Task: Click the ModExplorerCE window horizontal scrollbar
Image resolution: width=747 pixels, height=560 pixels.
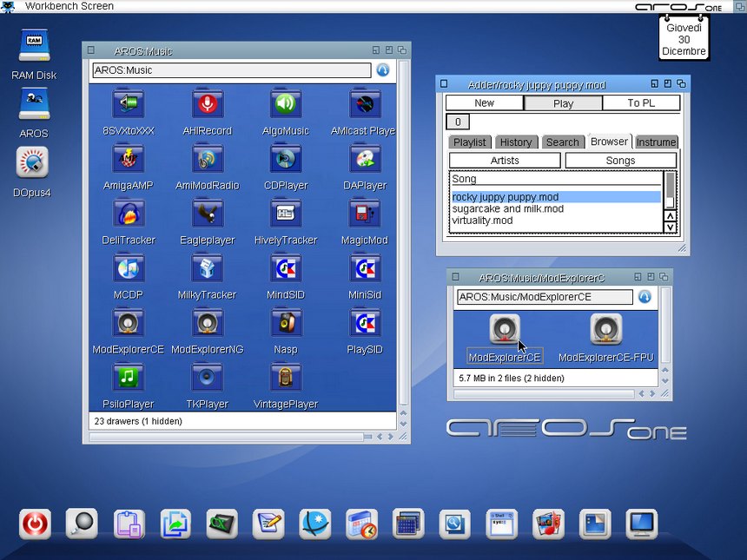Action: [544, 394]
